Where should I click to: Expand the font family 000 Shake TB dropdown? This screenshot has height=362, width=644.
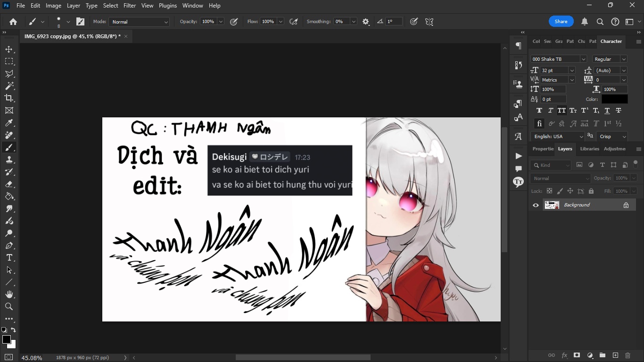tap(583, 59)
